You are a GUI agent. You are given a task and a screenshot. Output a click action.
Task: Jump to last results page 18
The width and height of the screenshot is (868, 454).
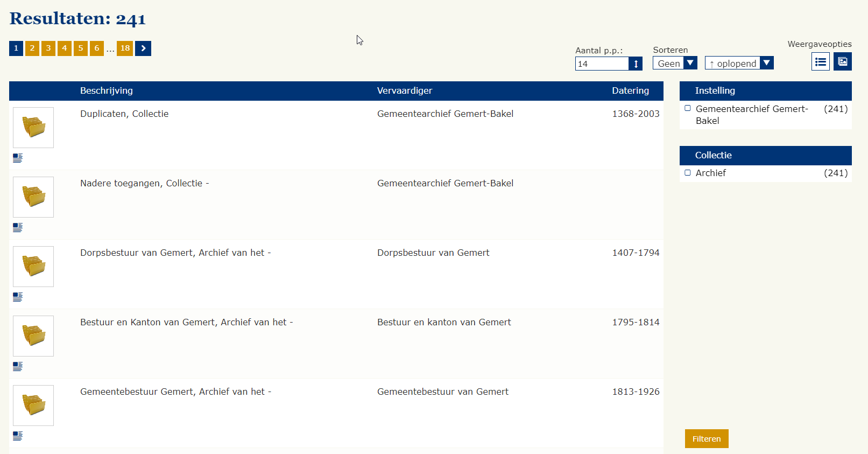(x=125, y=48)
